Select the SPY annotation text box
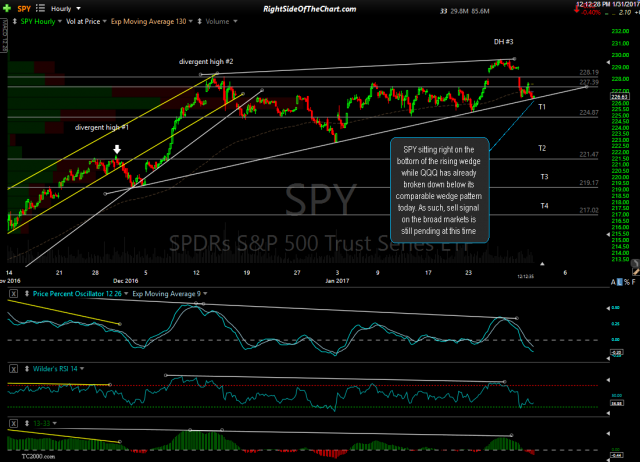The width and height of the screenshot is (640, 462). (440, 190)
